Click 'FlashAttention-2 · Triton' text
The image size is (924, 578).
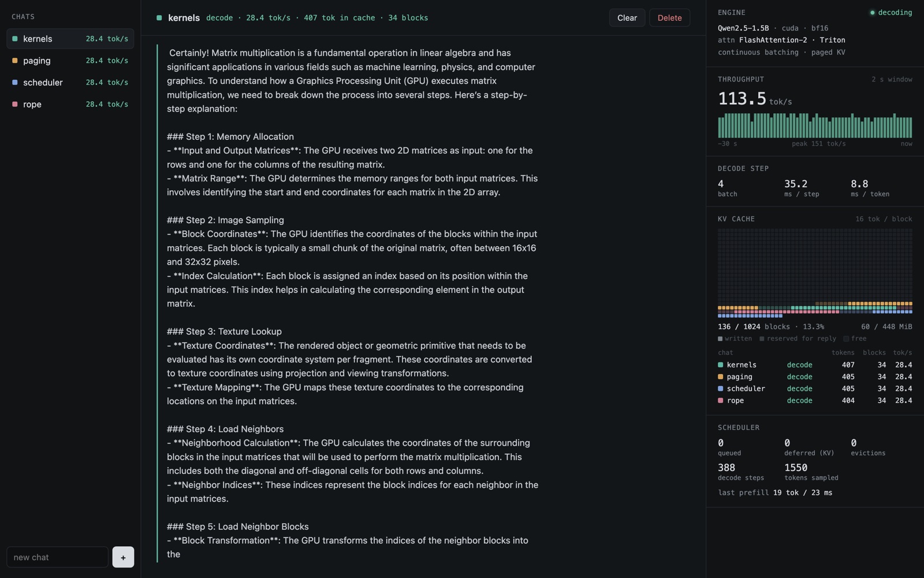[x=792, y=40]
